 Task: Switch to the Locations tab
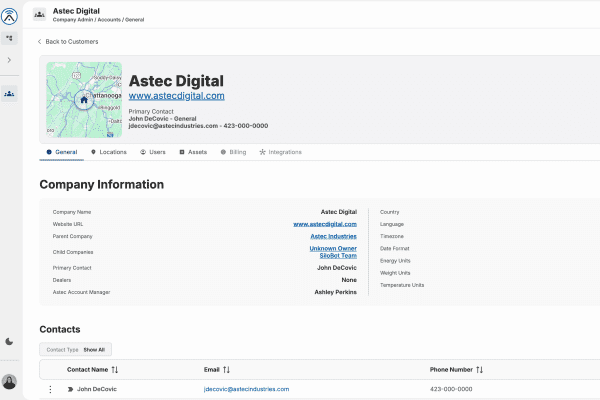pos(108,152)
